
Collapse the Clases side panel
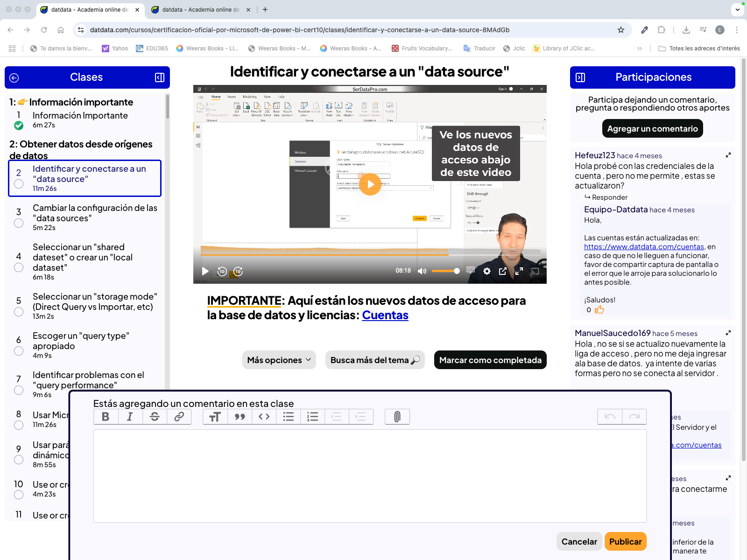click(160, 77)
